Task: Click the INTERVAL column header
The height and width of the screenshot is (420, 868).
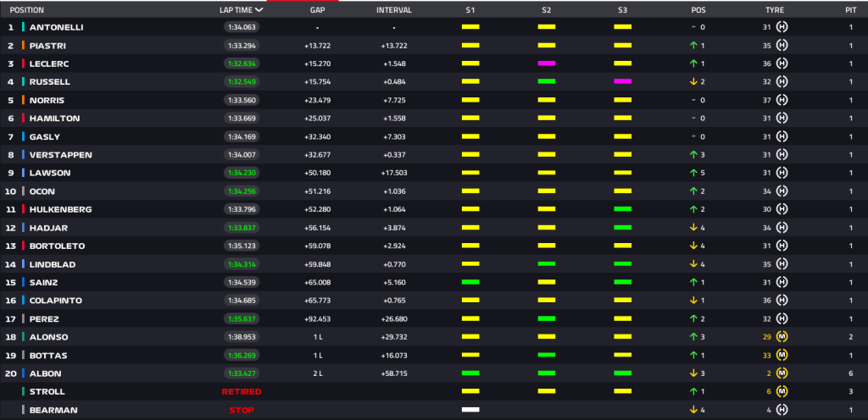Action: (x=394, y=10)
